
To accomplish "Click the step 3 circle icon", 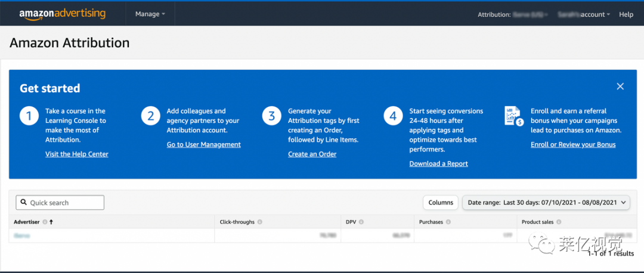I will 272,116.
